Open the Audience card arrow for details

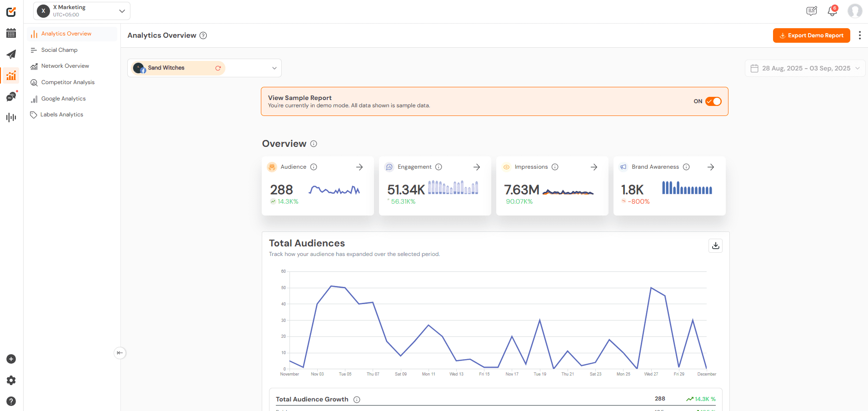(x=359, y=167)
